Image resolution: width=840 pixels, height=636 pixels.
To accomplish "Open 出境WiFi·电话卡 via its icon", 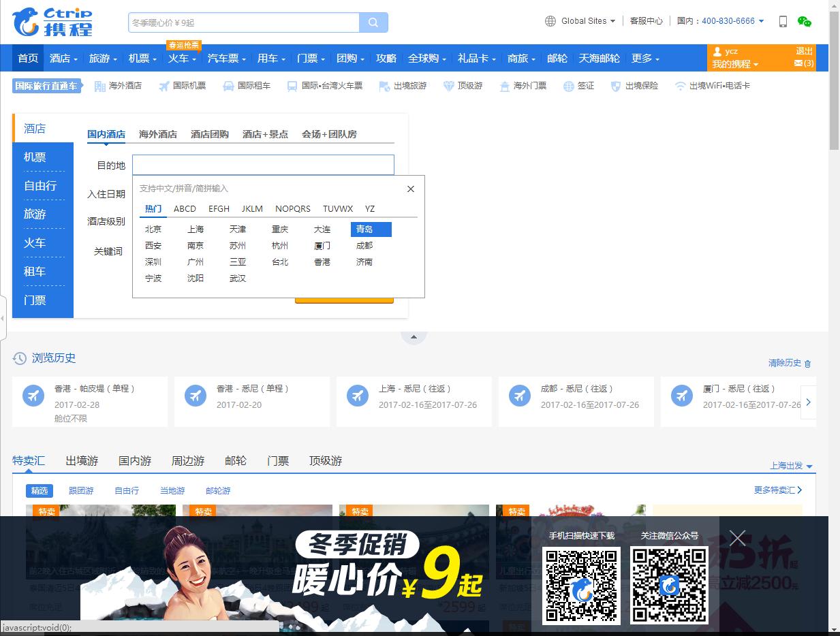I will pos(680,86).
